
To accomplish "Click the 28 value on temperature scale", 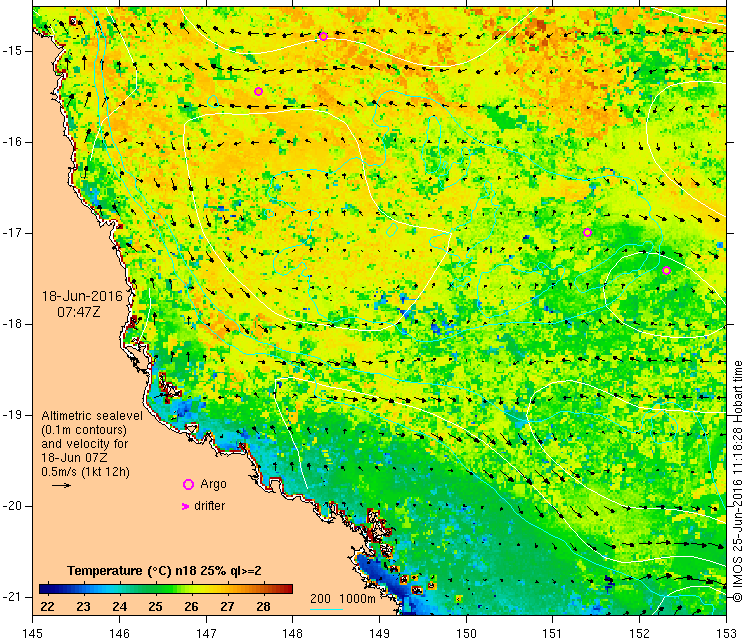I will [x=263, y=607].
